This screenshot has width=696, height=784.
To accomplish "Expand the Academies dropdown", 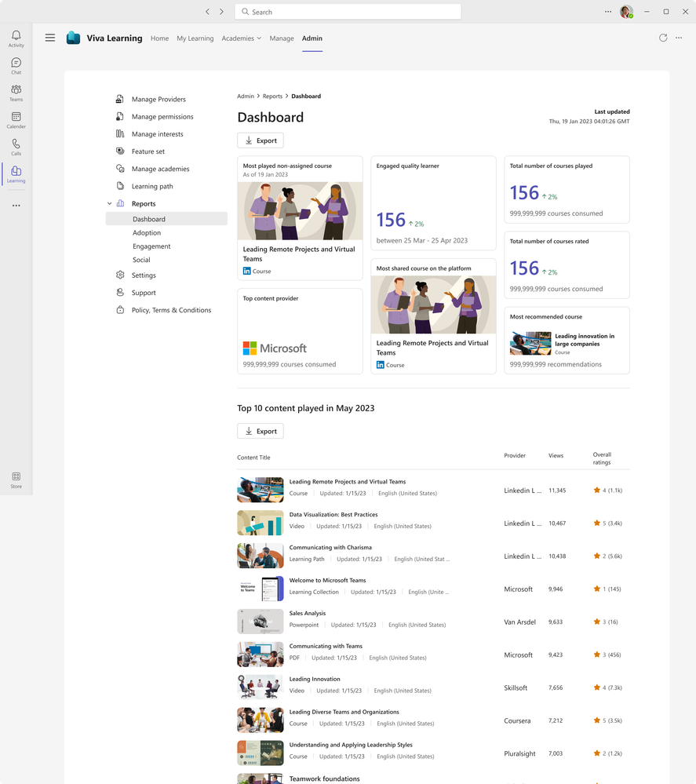I will [x=242, y=38].
